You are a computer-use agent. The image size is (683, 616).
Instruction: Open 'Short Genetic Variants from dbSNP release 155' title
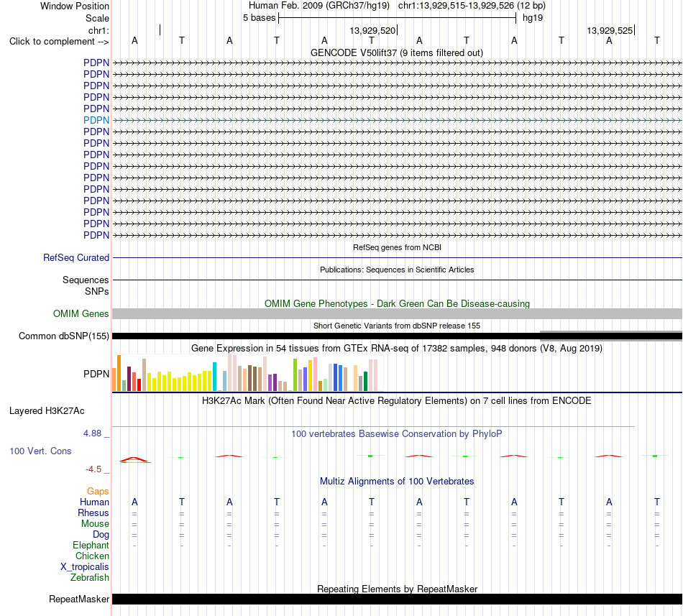coord(397,326)
